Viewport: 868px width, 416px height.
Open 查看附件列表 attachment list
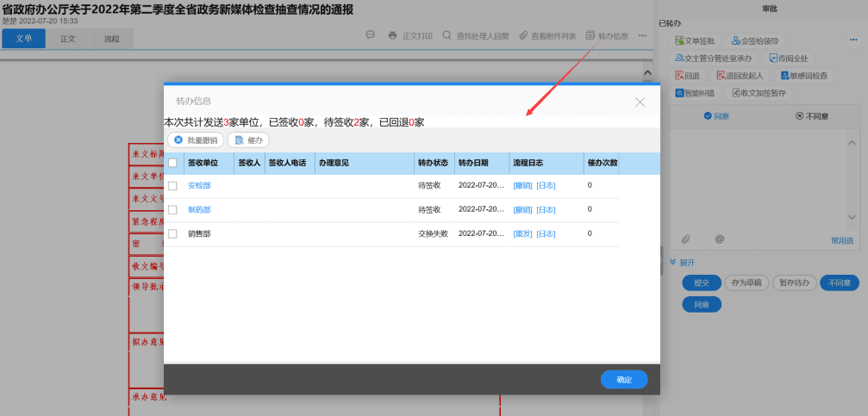[x=547, y=36]
